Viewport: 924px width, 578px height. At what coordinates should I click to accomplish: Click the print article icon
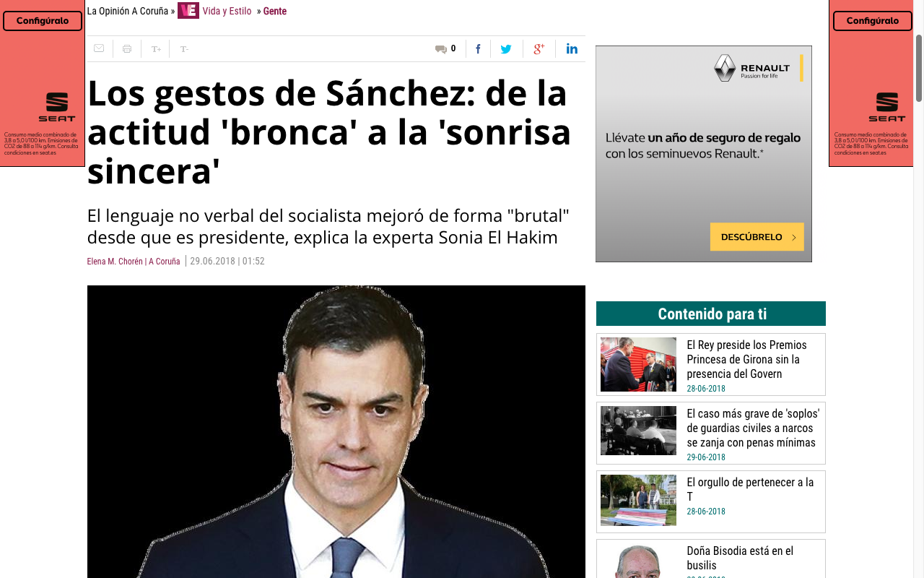pyautogui.click(x=127, y=49)
